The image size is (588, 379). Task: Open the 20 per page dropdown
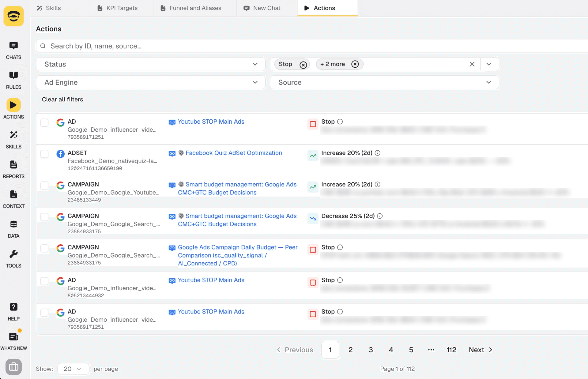[x=73, y=369]
